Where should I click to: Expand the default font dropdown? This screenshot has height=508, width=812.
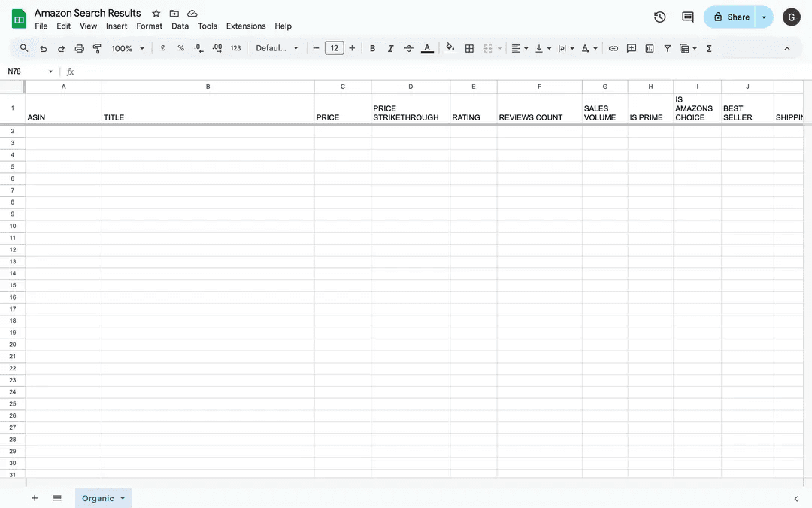click(x=277, y=48)
